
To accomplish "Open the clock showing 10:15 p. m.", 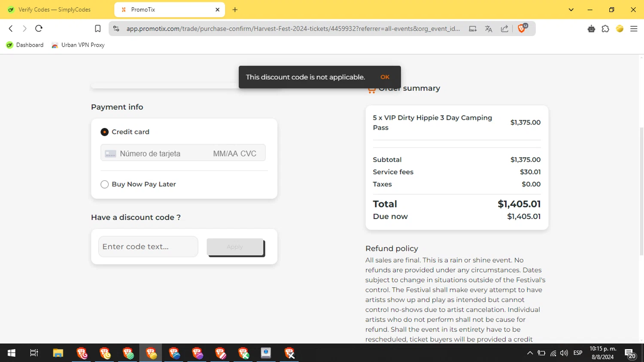I will [603, 353].
